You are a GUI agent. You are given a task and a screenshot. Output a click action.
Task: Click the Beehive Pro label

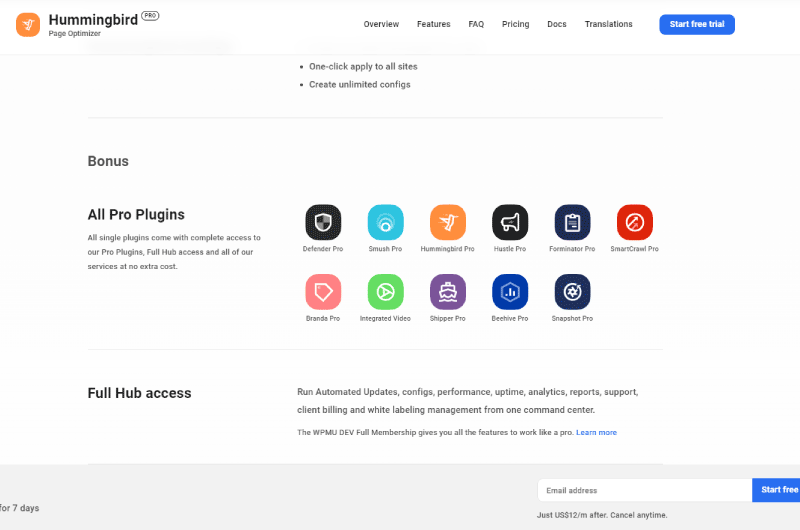coord(510,318)
